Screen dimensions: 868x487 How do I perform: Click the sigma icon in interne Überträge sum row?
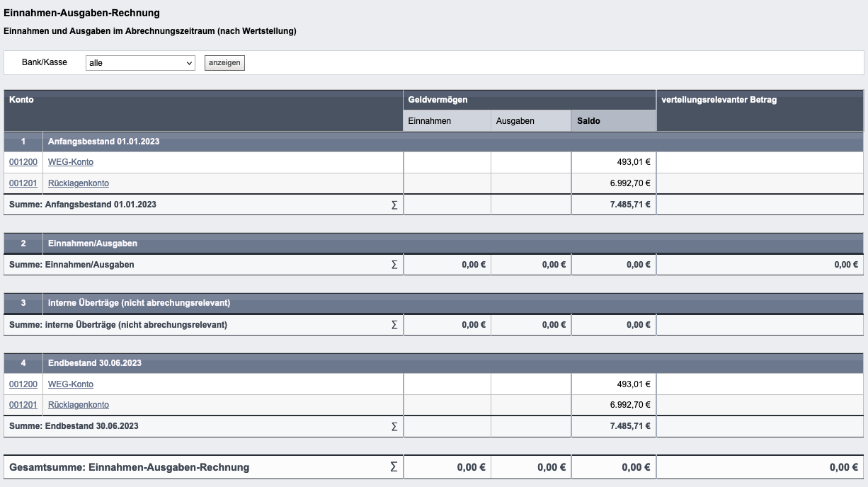tap(394, 325)
